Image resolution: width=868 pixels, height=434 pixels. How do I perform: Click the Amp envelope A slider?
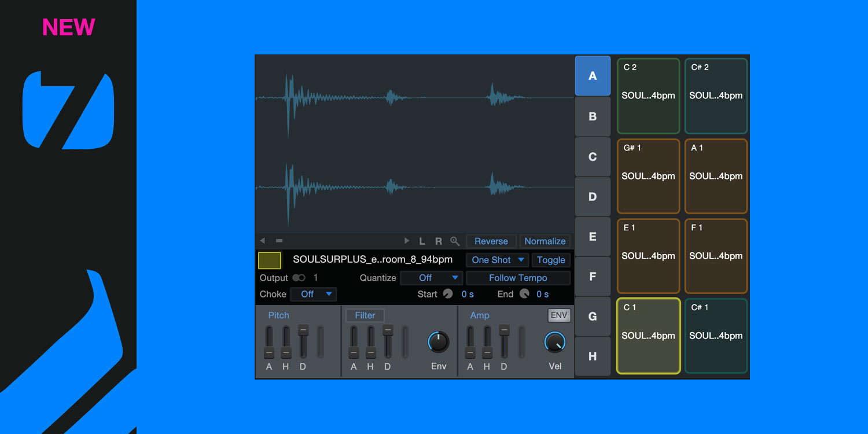pyautogui.click(x=470, y=342)
